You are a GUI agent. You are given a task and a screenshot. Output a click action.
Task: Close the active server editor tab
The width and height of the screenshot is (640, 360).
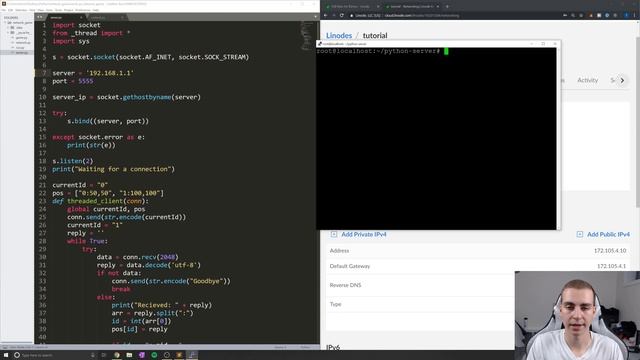tap(81, 18)
